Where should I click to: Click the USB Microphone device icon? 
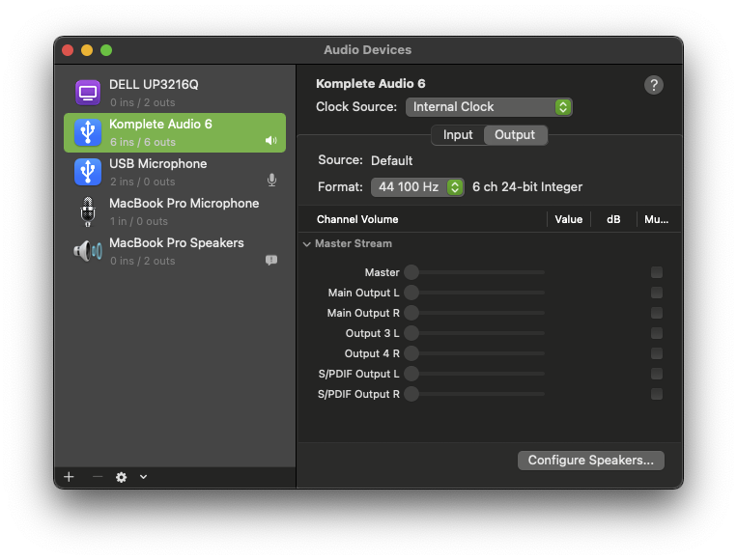88,172
